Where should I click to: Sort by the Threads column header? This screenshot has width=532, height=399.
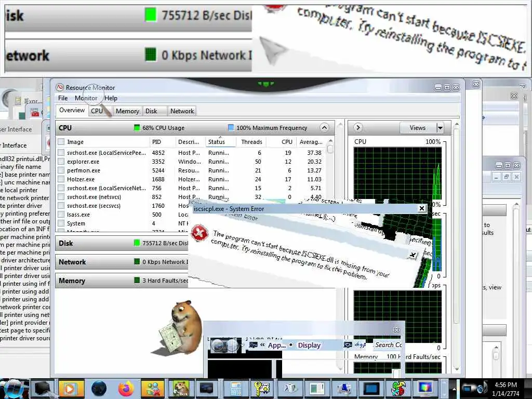click(251, 142)
